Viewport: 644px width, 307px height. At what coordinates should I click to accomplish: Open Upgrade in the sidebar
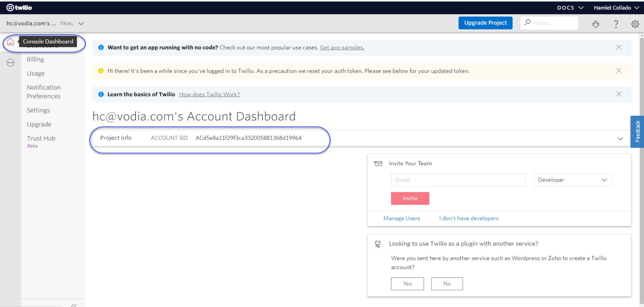(x=39, y=124)
